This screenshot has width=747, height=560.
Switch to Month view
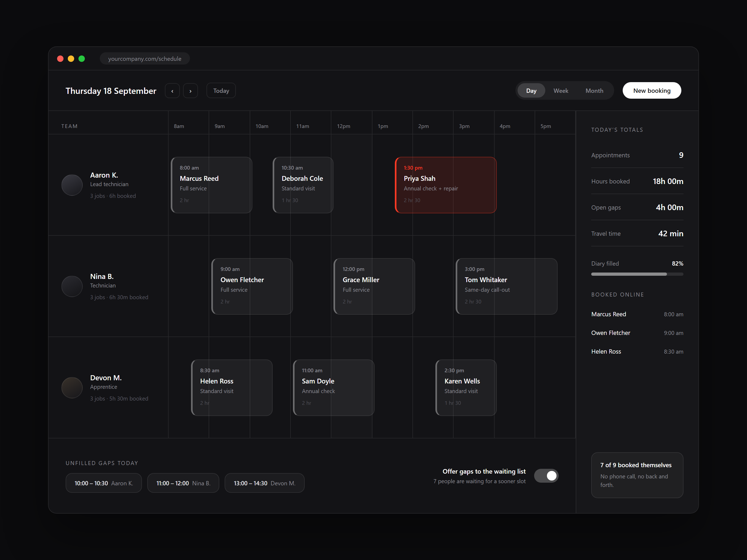click(x=594, y=91)
